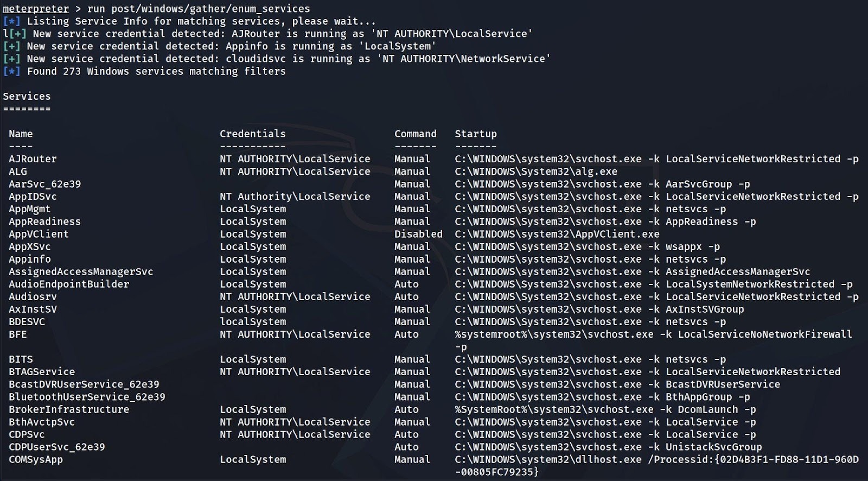Click the Command column header

pos(415,134)
